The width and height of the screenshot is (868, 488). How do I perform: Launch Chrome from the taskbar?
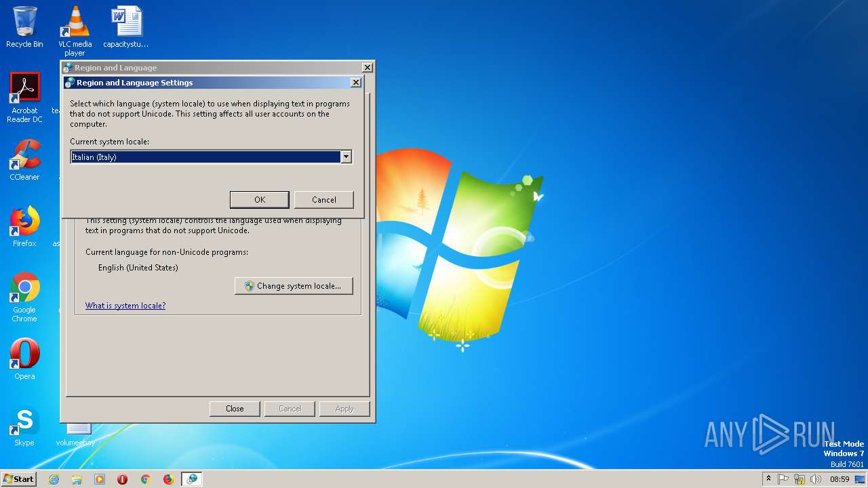(x=145, y=479)
